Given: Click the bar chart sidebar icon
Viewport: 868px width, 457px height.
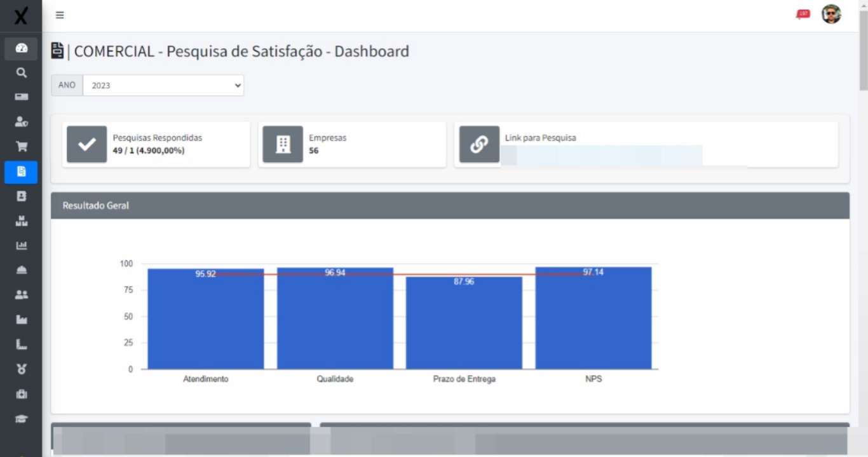Looking at the screenshot, I should pos(21,245).
